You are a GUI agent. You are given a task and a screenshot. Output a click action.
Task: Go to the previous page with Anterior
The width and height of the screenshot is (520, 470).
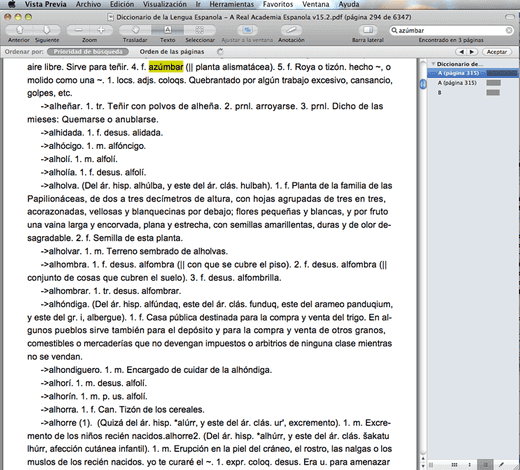(19, 30)
